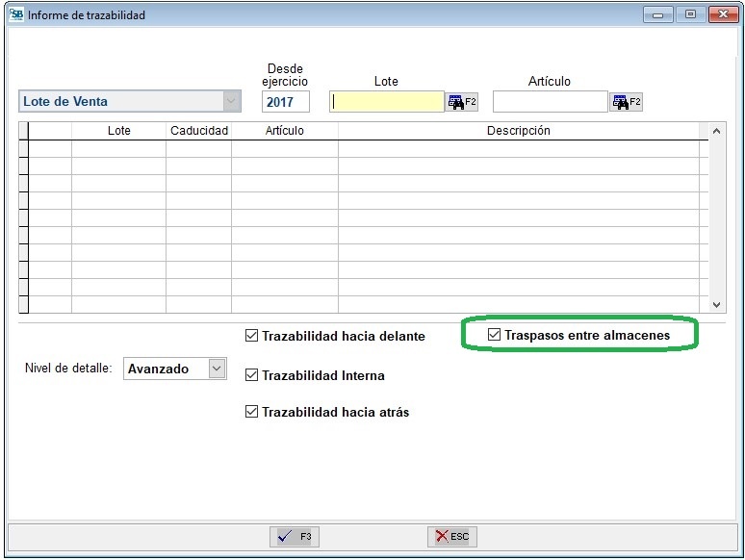This screenshot has width=745, height=560.
Task: Select the first row marker in grid
Action: (x=23, y=148)
